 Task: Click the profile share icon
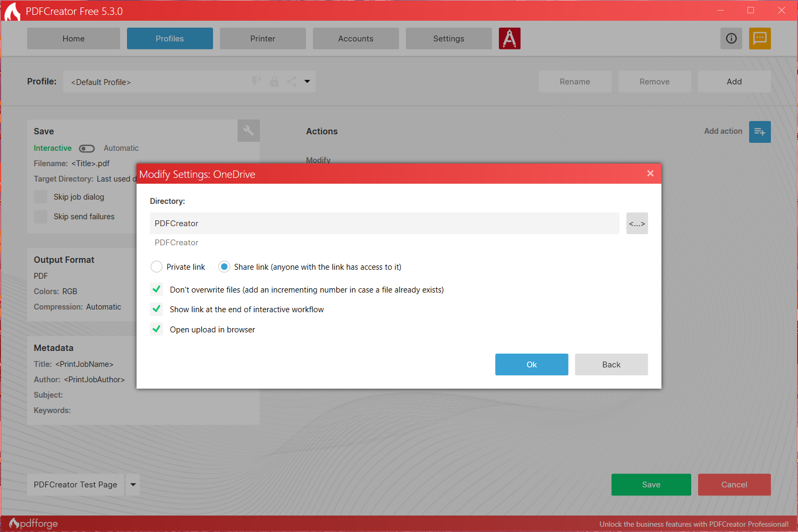(292, 81)
